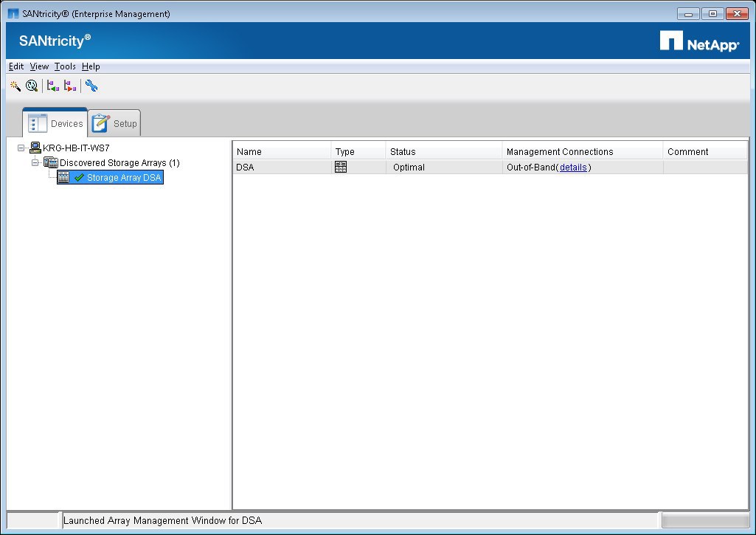This screenshot has height=535, width=756.
Task: Select the KRG-HB-IT-WS7 tree label
Action: (x=76, y=148)
